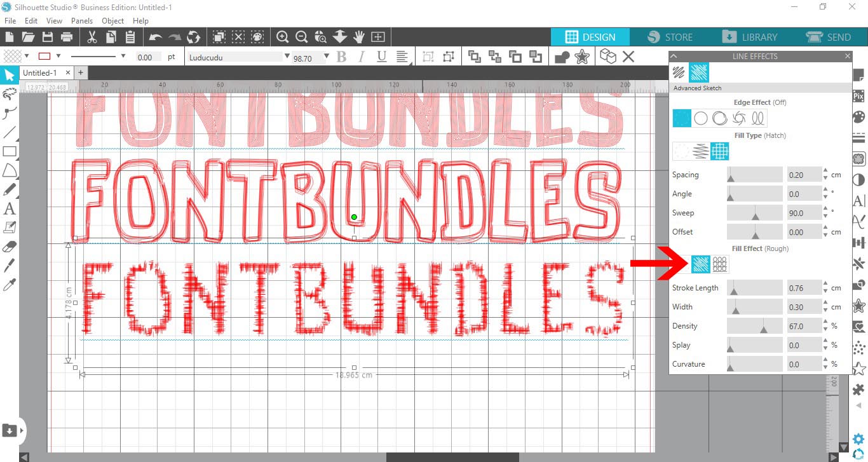Click the Undo arrow
This screenshot has width=868, height=462.
155,37
